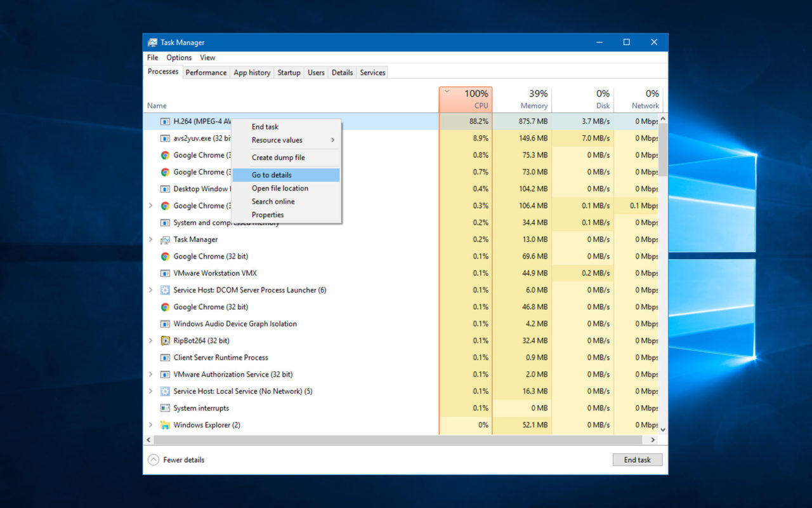This screenshot has width=812, height=508.
Task: Click the End task button at bottom
Action: point(638,460)
